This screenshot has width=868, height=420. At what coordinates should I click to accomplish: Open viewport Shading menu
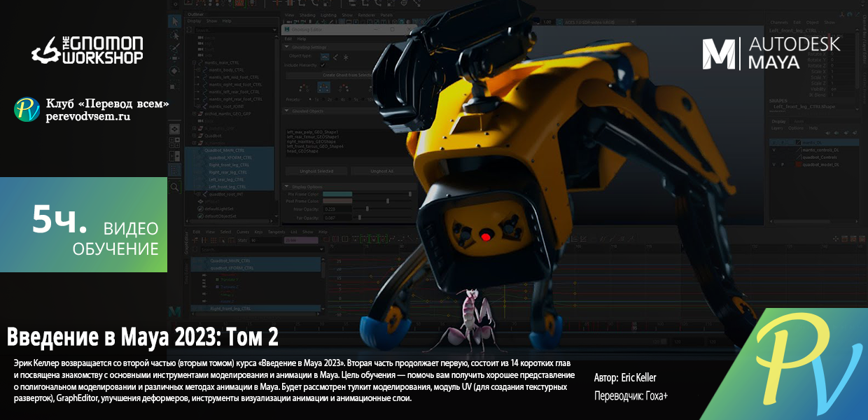pyautogui.click(x=307, y=15)
